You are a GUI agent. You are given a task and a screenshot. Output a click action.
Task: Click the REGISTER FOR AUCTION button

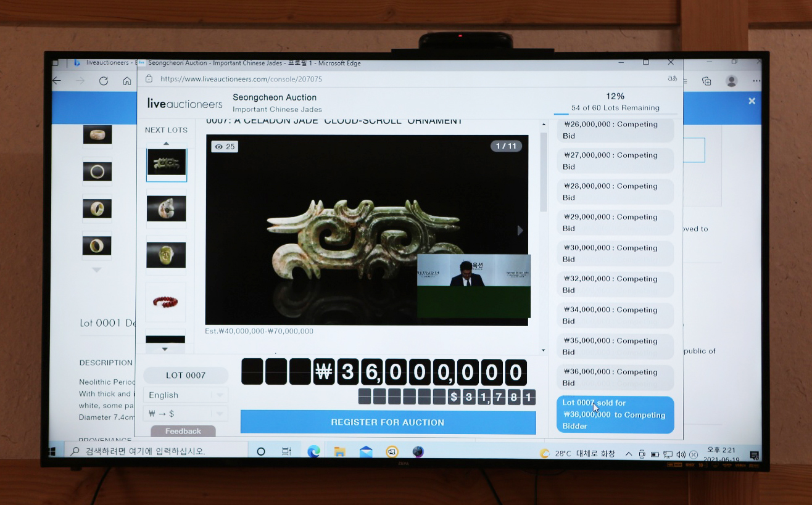point(388,422)
